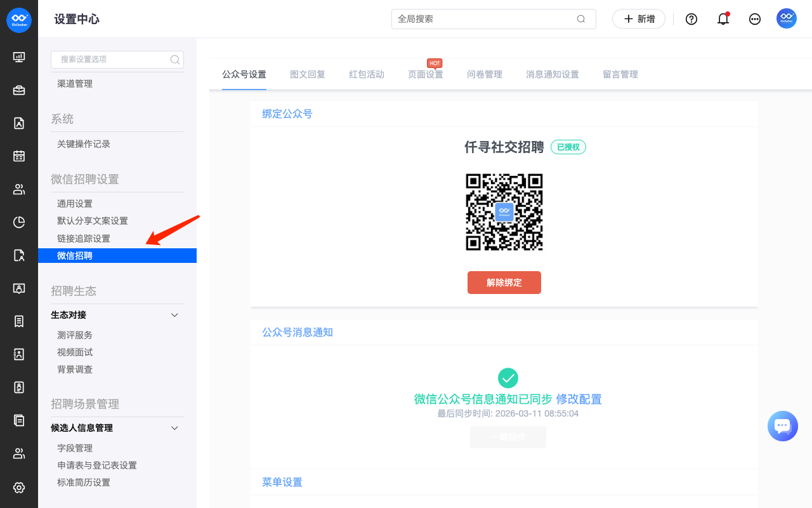Viewport: 812px width, 508px height.
Task: Click the magnifier icon in settings search
Action: tap(175, 60)
